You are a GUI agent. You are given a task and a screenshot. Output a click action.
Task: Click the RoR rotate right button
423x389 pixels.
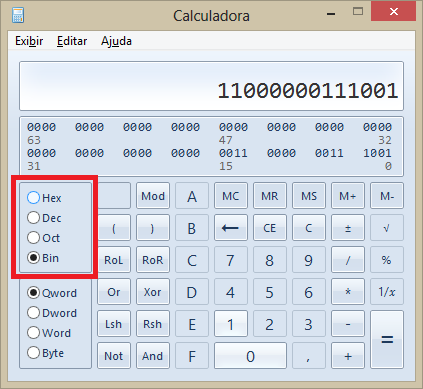coord(153,260)
